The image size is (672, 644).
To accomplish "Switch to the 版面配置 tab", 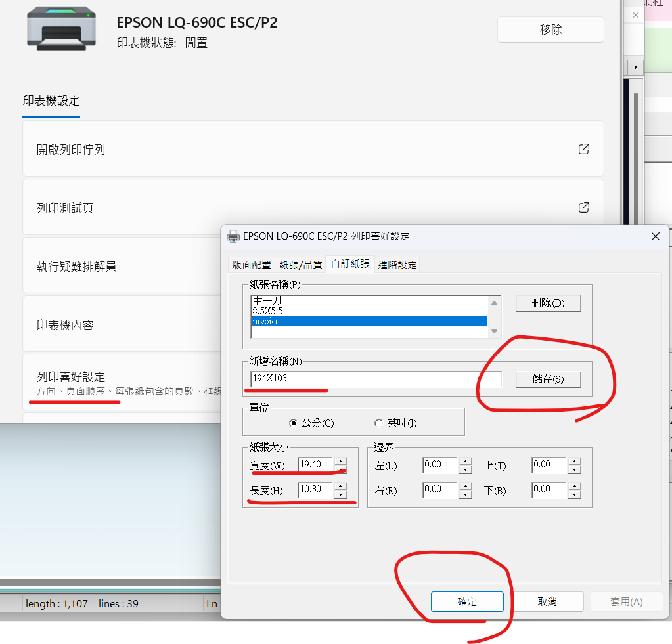I will (251, 265).
